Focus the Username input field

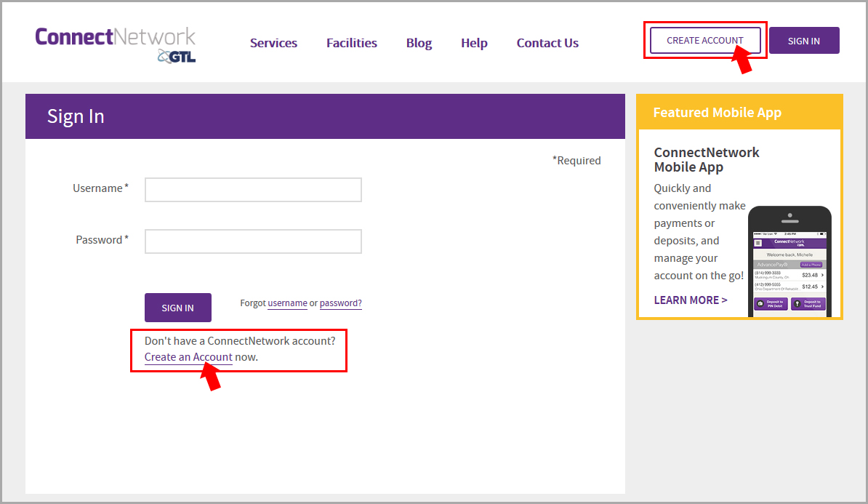(x=253, y=189)
